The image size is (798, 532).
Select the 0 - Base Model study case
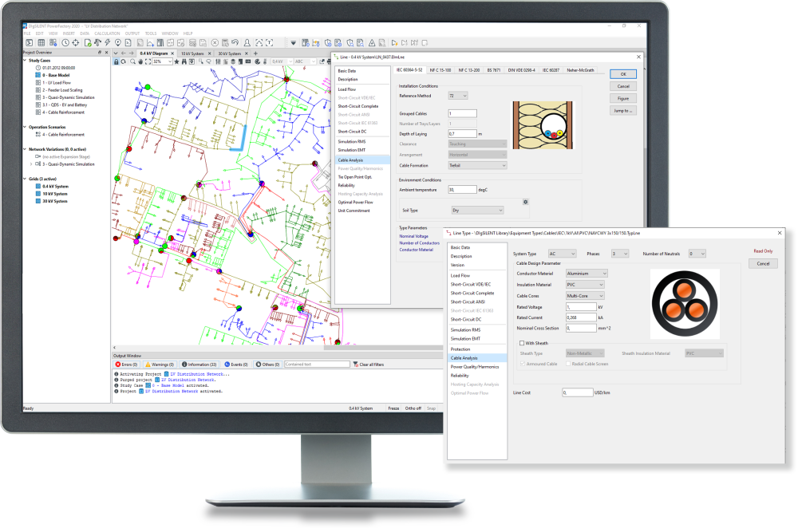coord(56,75)
